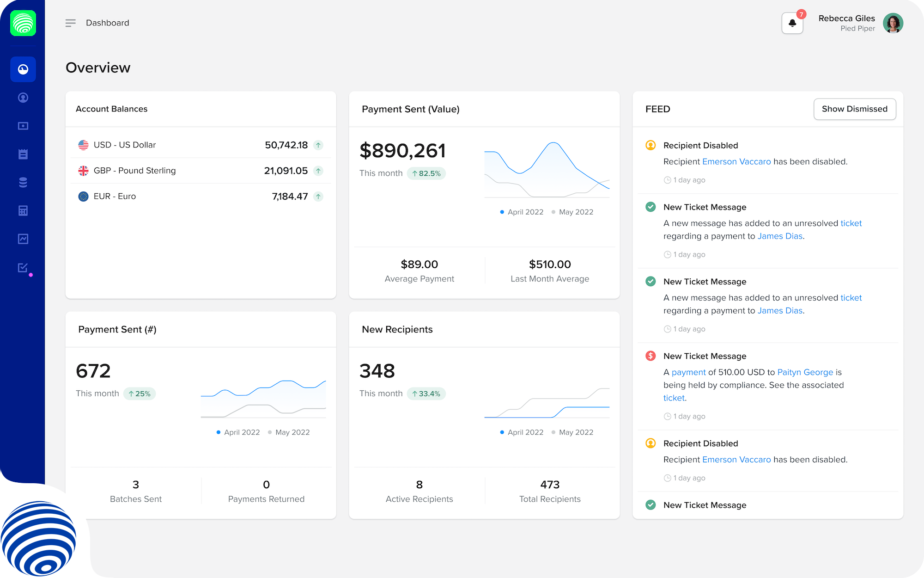Viewport: 924px width, 578px height.
Task: Toggle the hamburger menu beside Dashboard
Action: tap(70, 23)
